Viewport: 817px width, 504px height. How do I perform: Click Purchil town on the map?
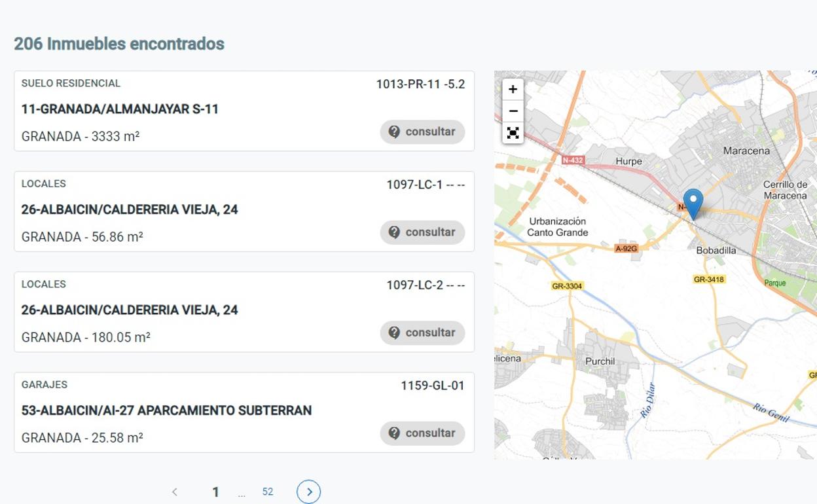click(600, 361)
